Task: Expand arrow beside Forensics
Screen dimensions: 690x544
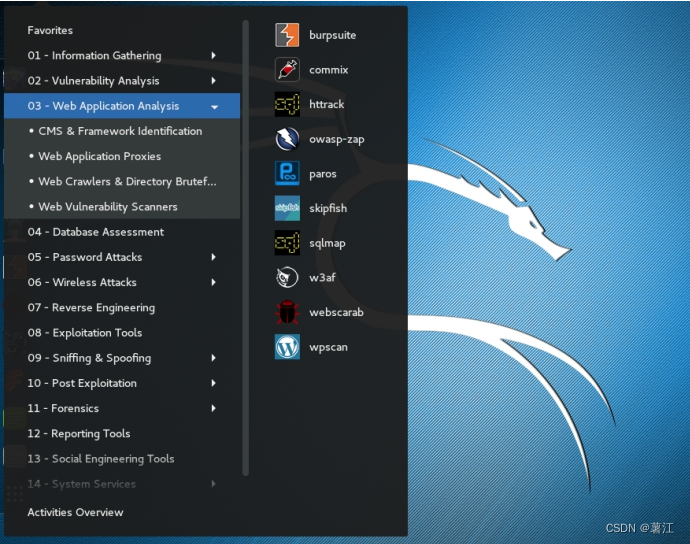Action: (213, 408)
